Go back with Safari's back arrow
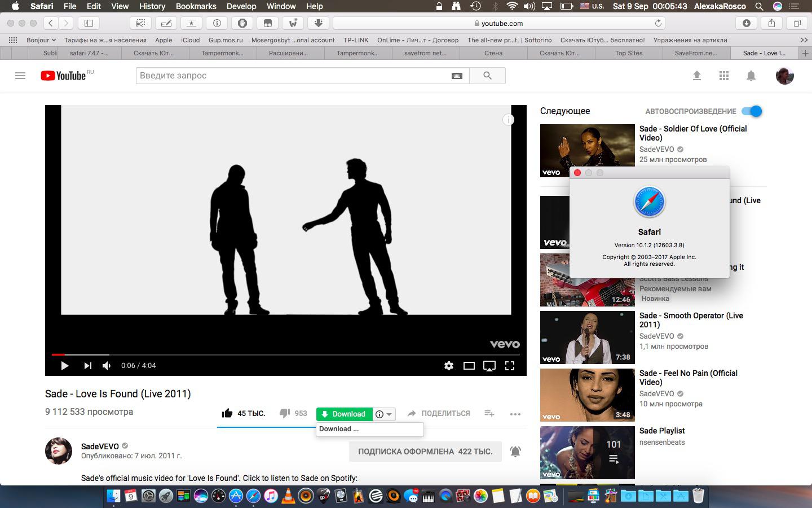 [51, 23]
